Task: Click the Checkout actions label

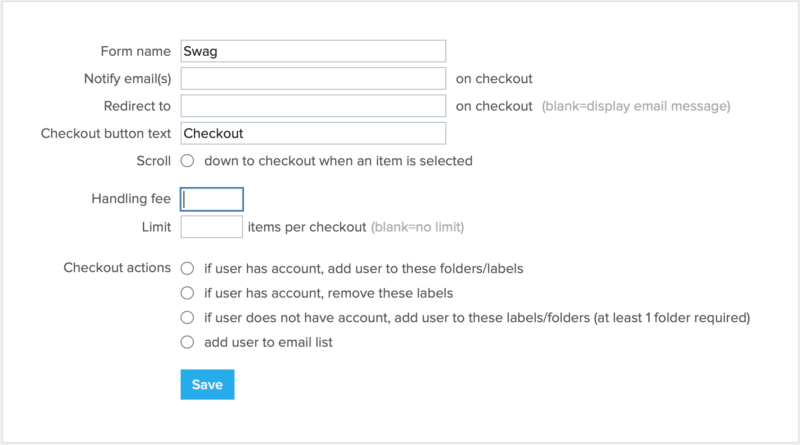Action: [x=117, y=268]
